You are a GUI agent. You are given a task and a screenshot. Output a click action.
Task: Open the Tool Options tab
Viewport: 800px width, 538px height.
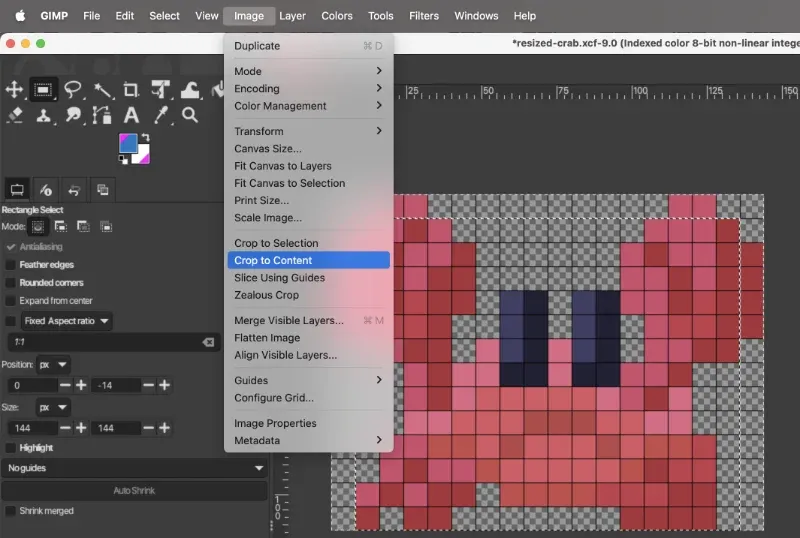(17, 190)
